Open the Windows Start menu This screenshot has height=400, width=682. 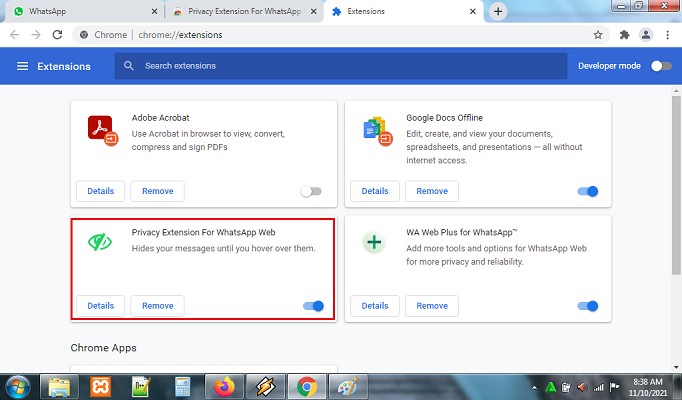(18, 387)
